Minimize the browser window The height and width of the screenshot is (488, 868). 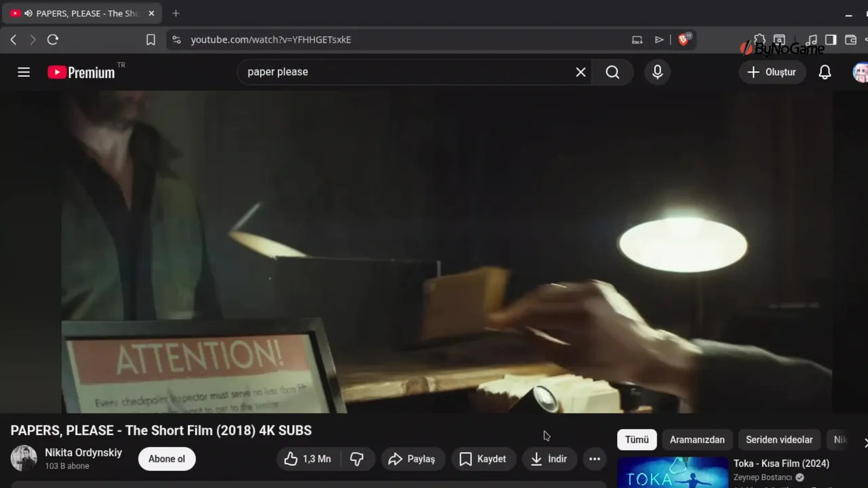coord(848,14)
